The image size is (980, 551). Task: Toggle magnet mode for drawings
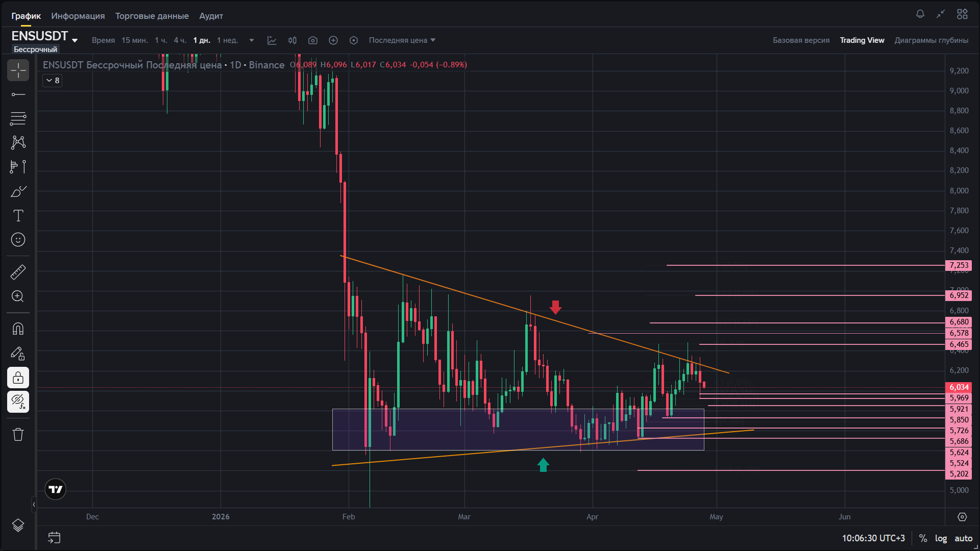pyautogui.click(x=18, y=329)
